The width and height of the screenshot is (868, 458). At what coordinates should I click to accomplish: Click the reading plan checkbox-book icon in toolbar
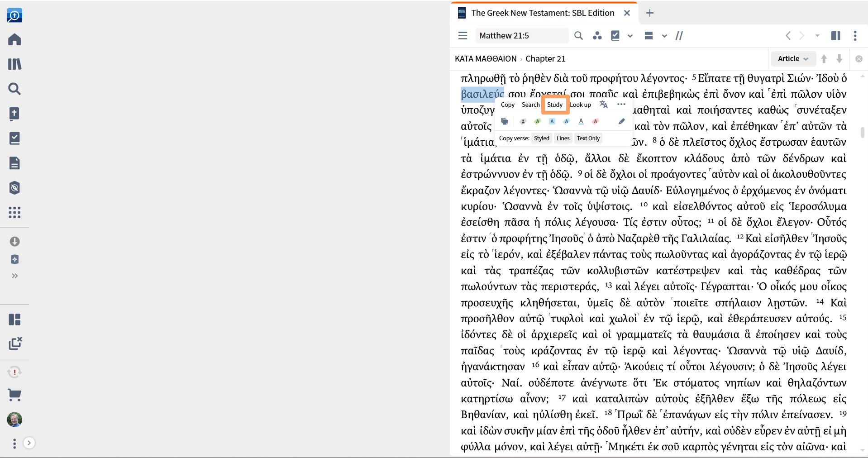point(615,35)
